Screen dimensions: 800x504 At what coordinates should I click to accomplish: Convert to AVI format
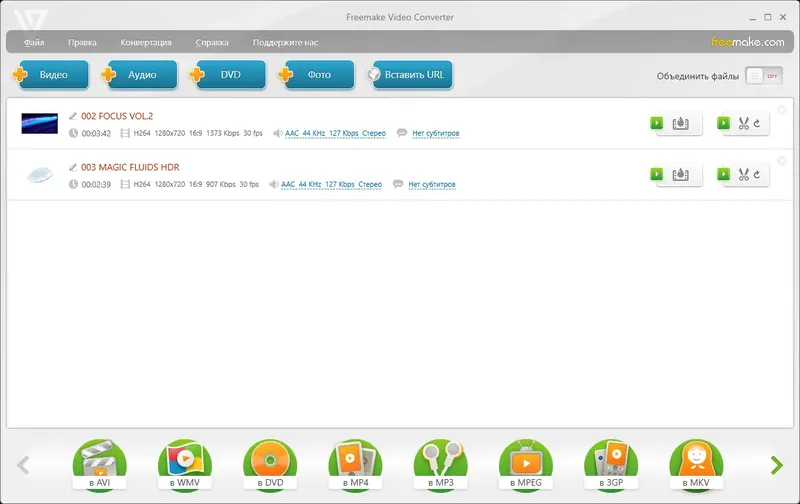(99, 465)
